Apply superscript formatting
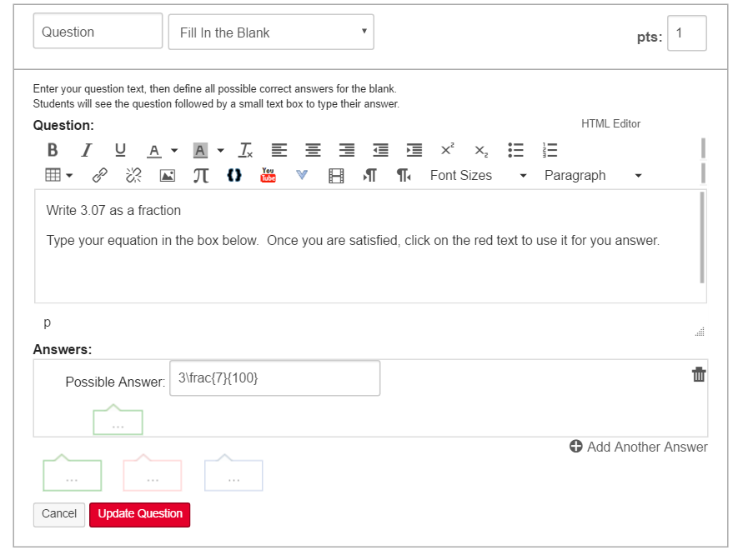The height and width of the screenshot is (560, 738). click(x=448, y=150)
